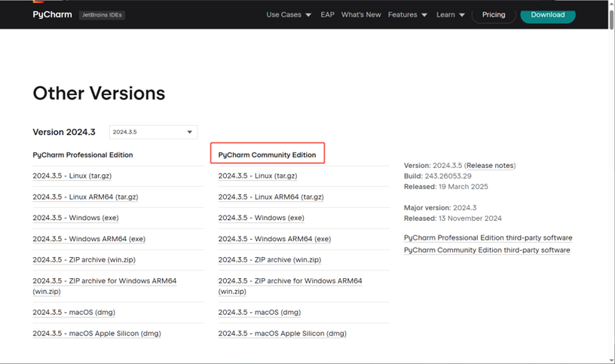The image size is (615, 364).
Task: Open the What's New page
Action: (x=361, y=14)
